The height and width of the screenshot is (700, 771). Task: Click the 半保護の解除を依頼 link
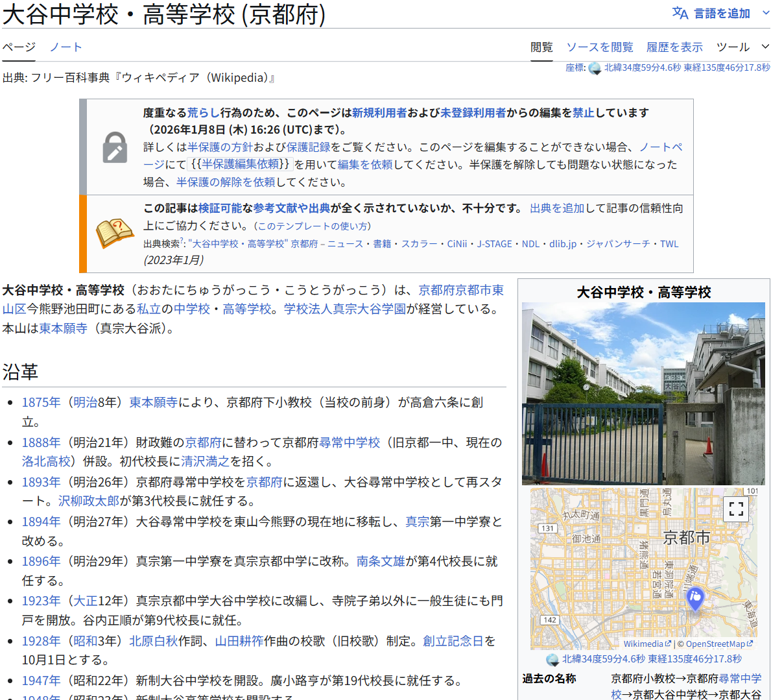[x=225, y=182]
